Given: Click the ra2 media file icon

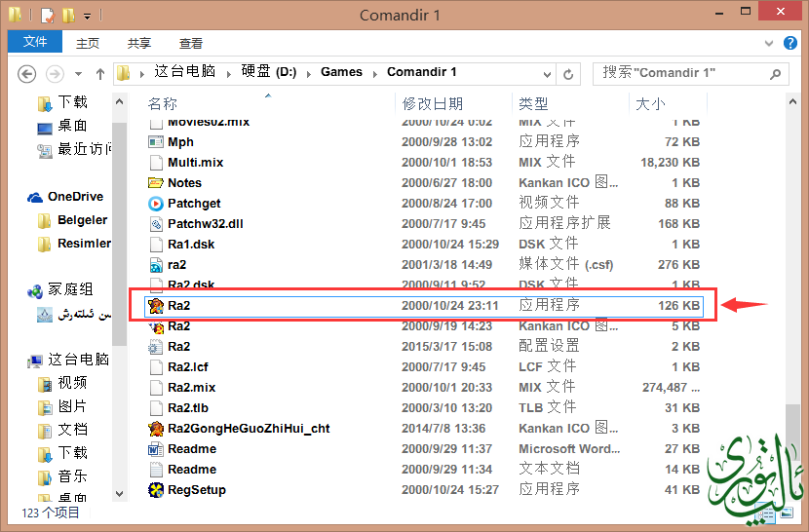Looking at the screenshot, I should tap(156, 265).
